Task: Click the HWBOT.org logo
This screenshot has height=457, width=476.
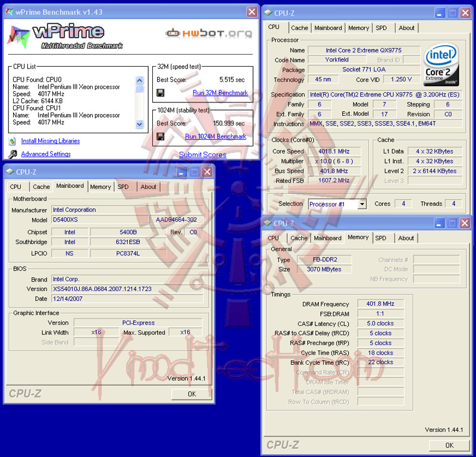Action: [x=209, y=33]
